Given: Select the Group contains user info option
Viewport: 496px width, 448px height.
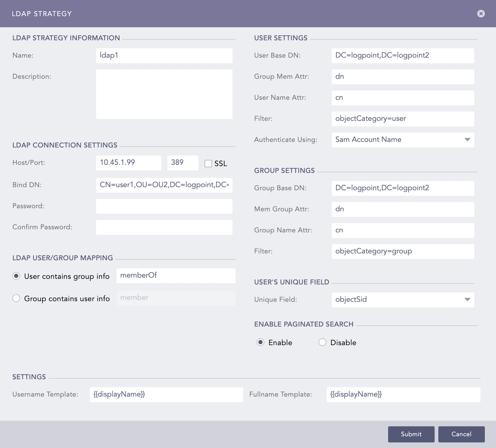Looking at the screenshot, I should [x=16, y=298].
